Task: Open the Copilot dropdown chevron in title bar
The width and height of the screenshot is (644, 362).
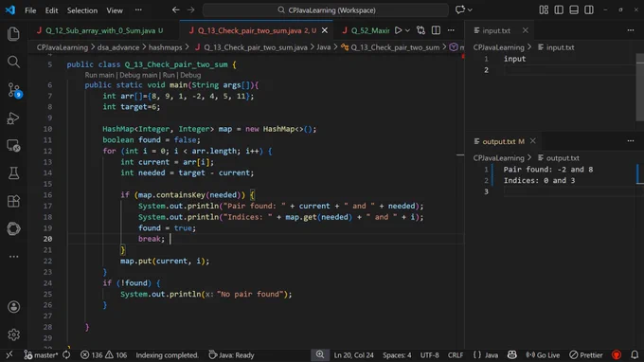Action: tap(470, 9)
